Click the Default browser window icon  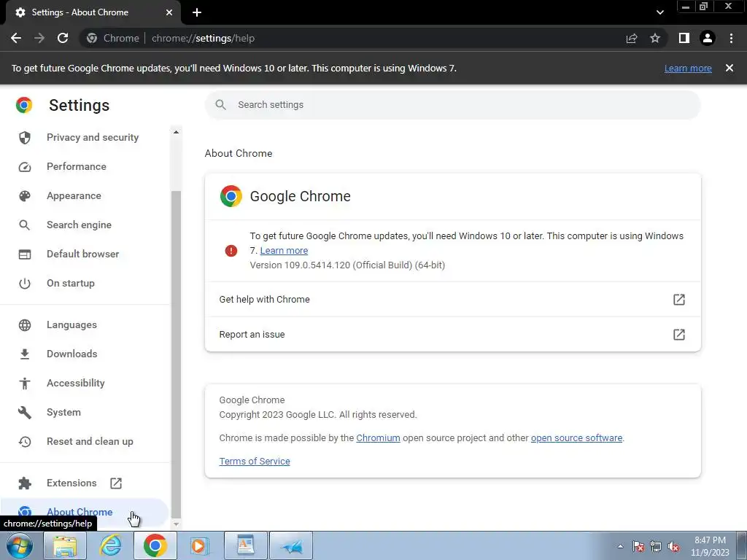tap(25, 254)
